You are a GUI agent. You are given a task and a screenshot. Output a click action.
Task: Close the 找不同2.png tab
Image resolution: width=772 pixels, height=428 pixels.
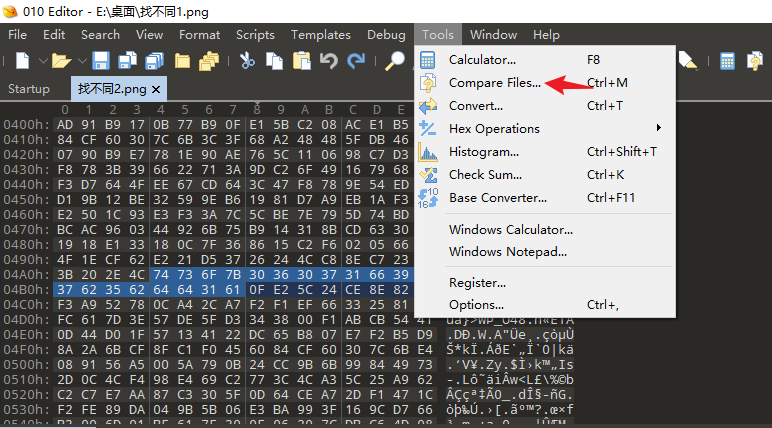156,89
